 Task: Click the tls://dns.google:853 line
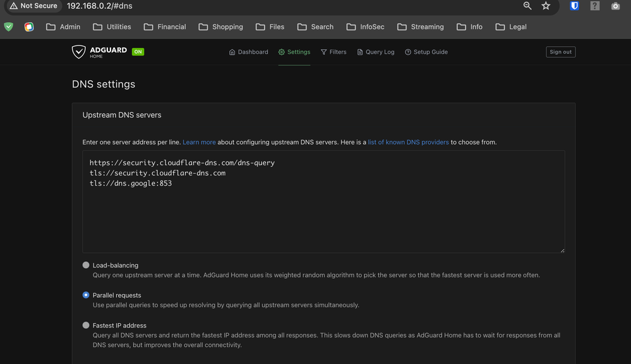click(130, 183)
